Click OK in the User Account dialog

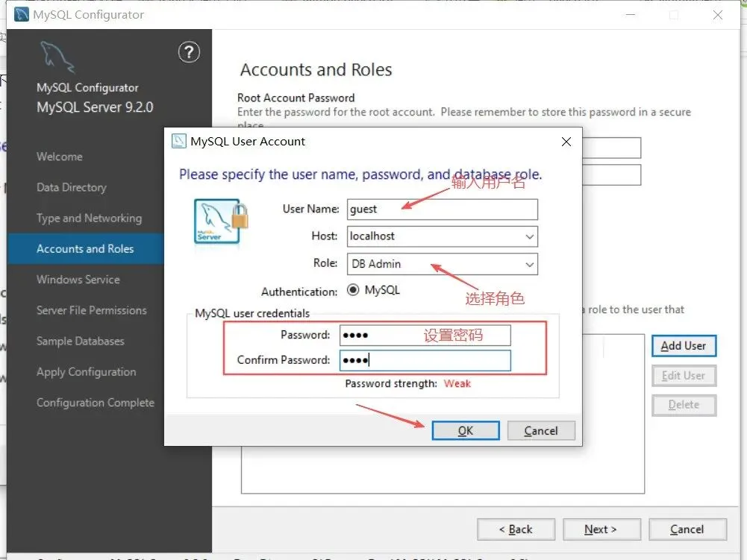466,430
